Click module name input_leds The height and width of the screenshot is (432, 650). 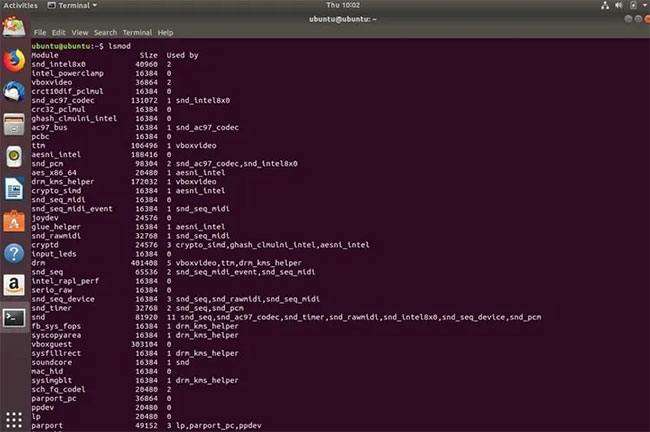pos(54,254)
